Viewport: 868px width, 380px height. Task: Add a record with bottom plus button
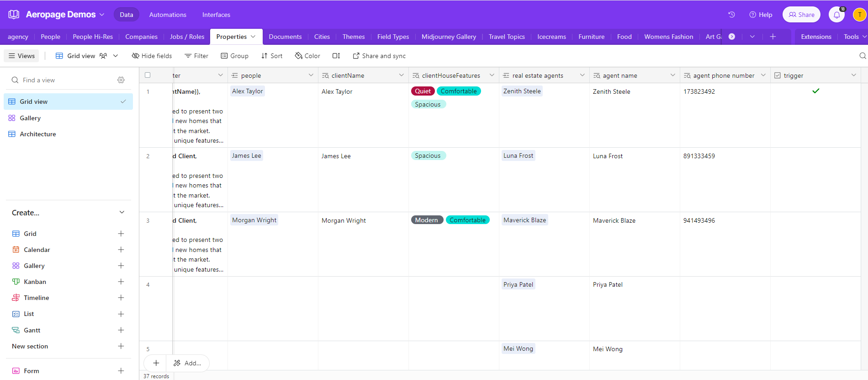pos(156,363)
